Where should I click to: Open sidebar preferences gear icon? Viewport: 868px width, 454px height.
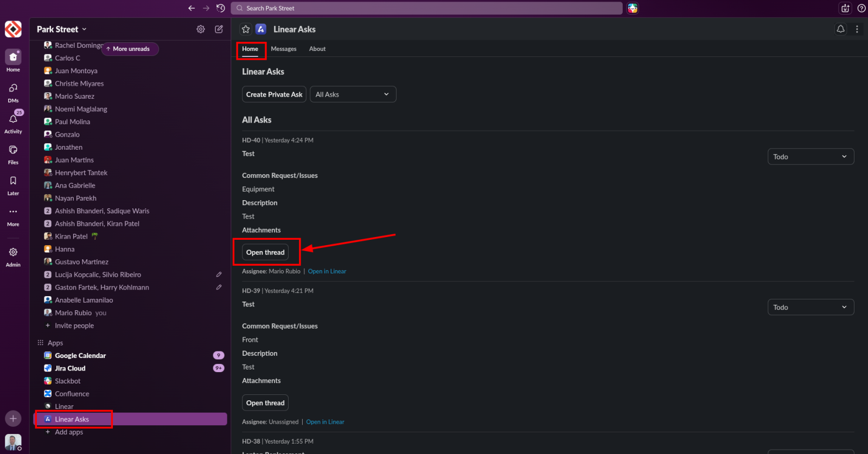pyautogui.click(x=201, y=29)
